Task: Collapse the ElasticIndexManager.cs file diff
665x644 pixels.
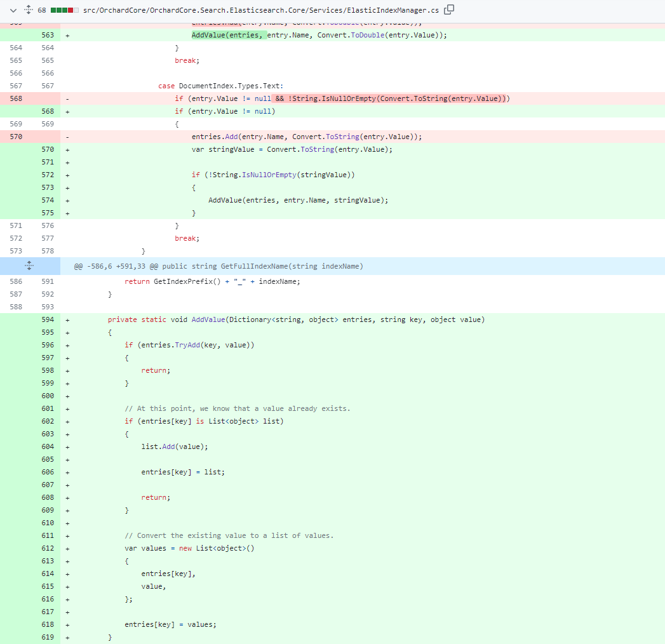Action: point(13,10)
